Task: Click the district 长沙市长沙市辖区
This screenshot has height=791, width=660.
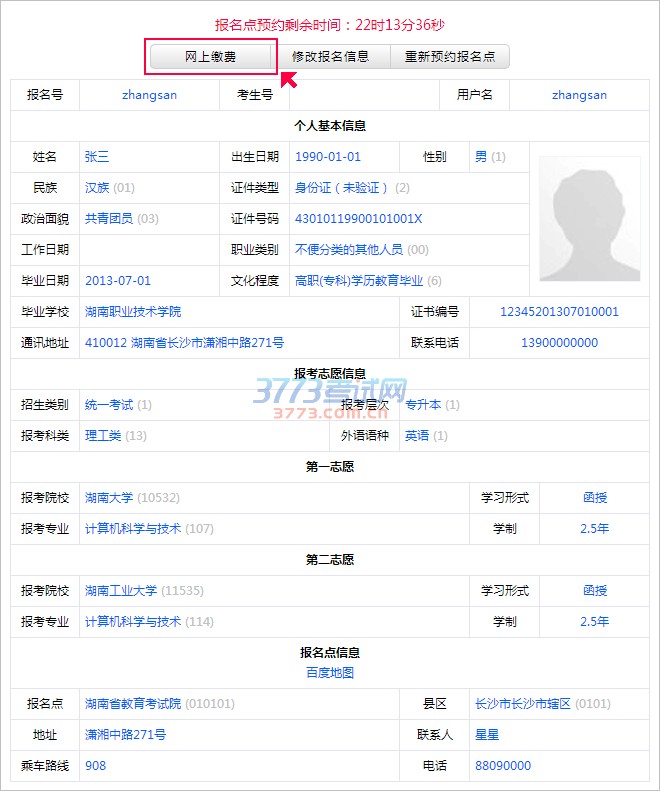Action: pos(522,704)
